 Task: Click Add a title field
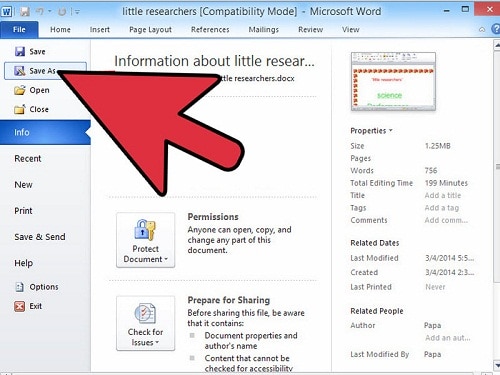point(443,195)
